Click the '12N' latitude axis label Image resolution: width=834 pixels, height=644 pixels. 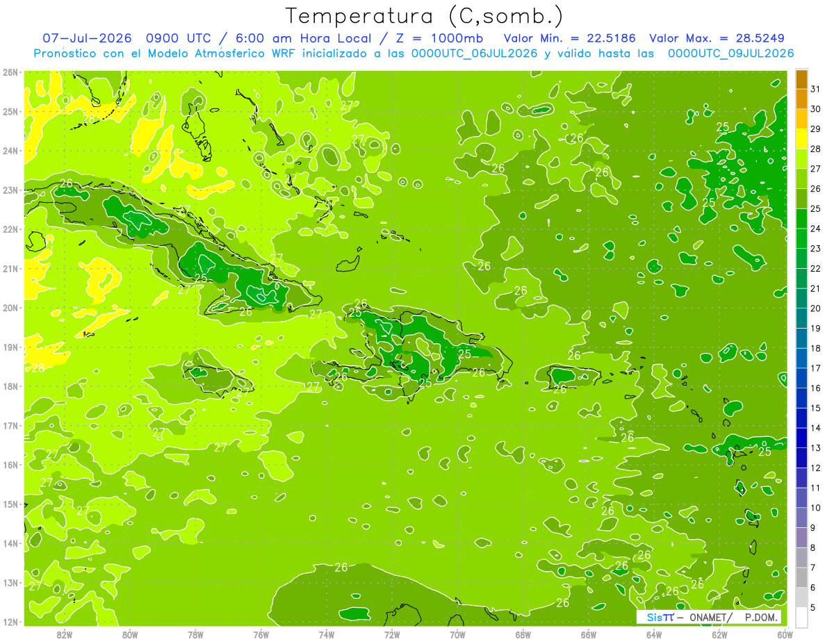coord(10,622)
